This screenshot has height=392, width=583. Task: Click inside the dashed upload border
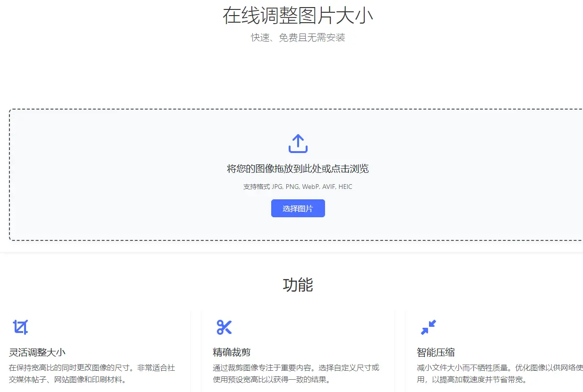(298, 175)
